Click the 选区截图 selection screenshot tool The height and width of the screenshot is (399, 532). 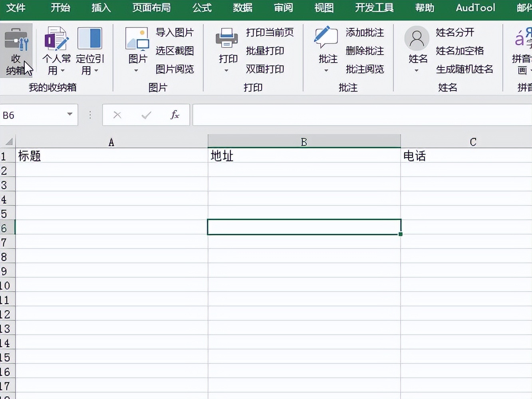click(x=175, y=51)
